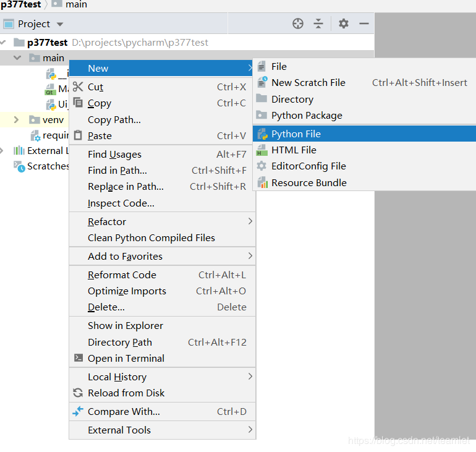Click the main breadcrumb in the navigation bar
Viewport: 476px width, 452px height.
click(75, 4)
